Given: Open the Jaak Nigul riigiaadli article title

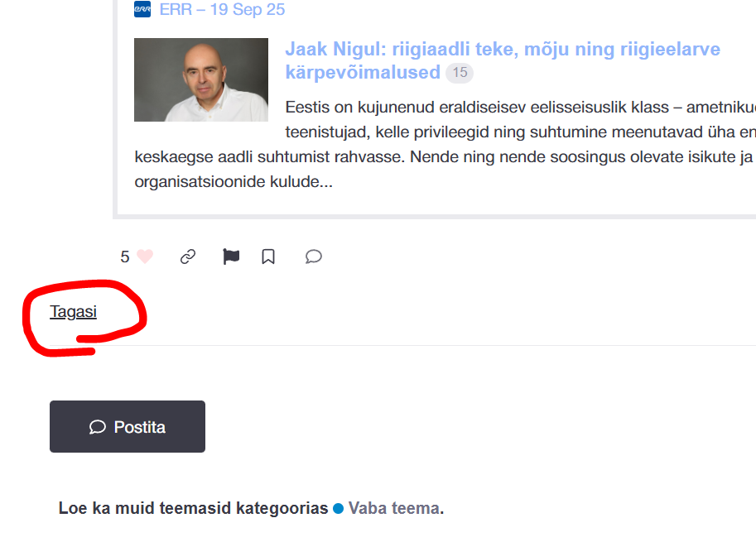Looking at the screenshot, I should pos(502,50).
